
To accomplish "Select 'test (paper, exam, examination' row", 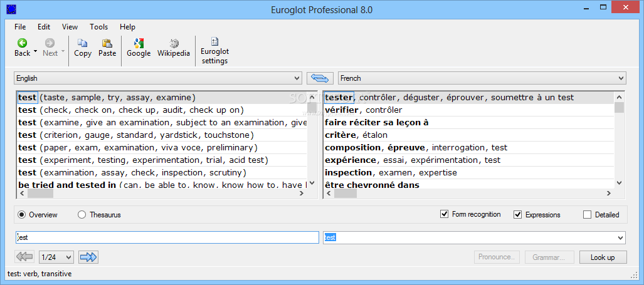I will (162, 147).
